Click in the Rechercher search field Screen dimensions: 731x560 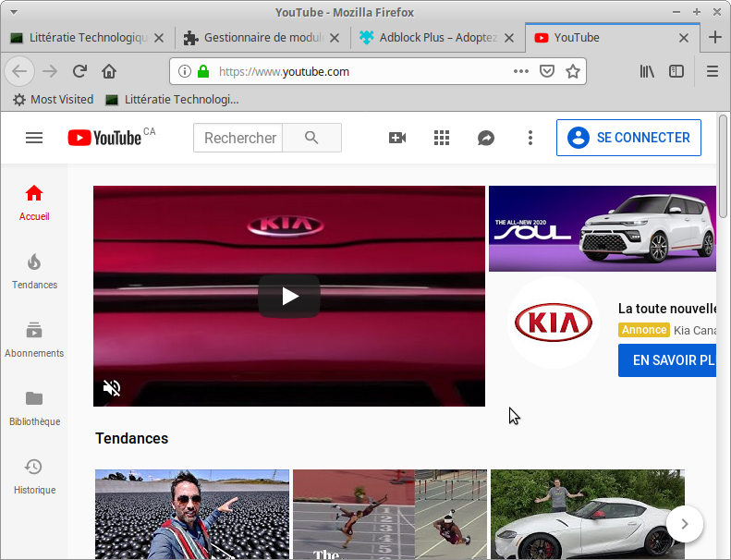[x=238, y=138]
